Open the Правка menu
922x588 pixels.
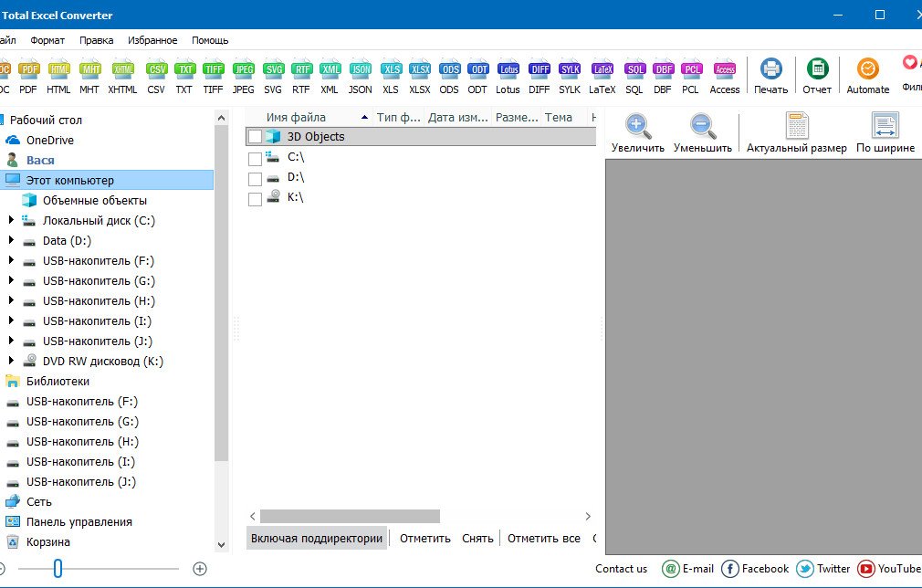tap(97, 40)
